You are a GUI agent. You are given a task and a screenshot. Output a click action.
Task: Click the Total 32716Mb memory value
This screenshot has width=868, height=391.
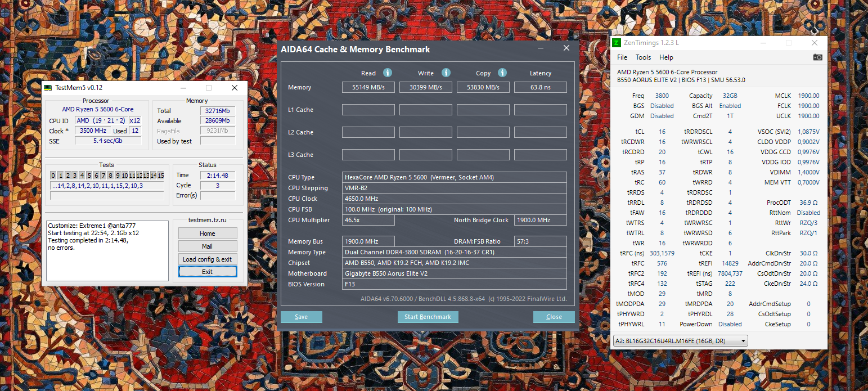218,111
